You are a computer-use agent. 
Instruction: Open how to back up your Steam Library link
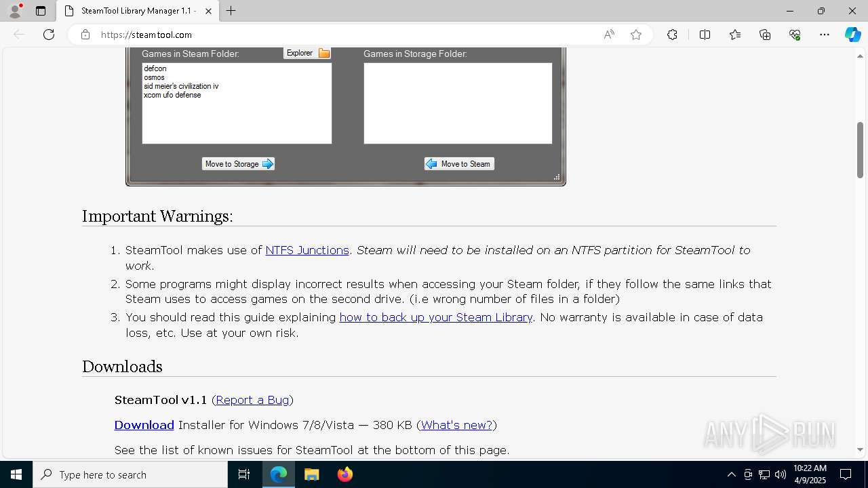point(436,317)
